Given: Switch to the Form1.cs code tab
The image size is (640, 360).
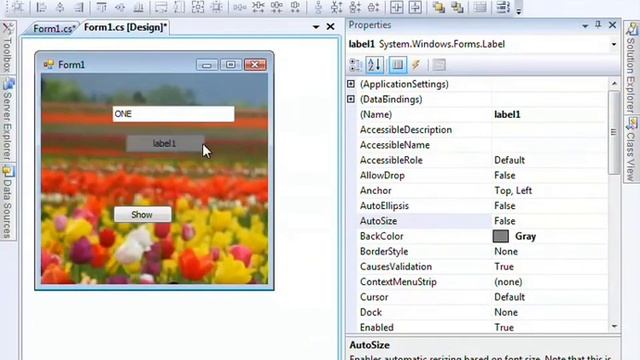Looking at the screenshot, I should [x=53, y=29].
